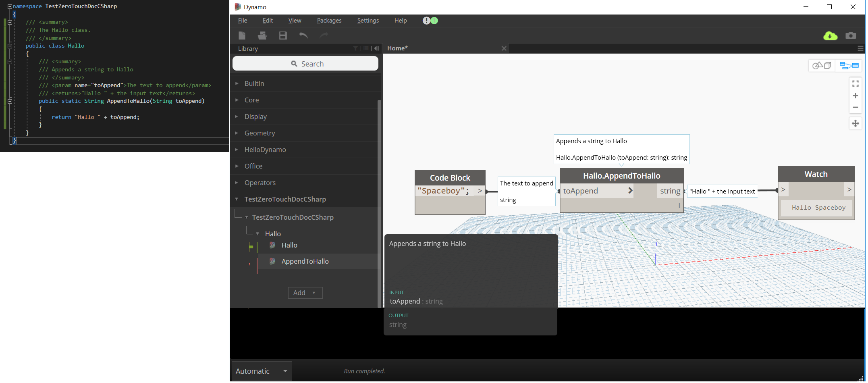
Task: Click the AppendToHallo node icon in the Library
Action: (x=272, y=261)
